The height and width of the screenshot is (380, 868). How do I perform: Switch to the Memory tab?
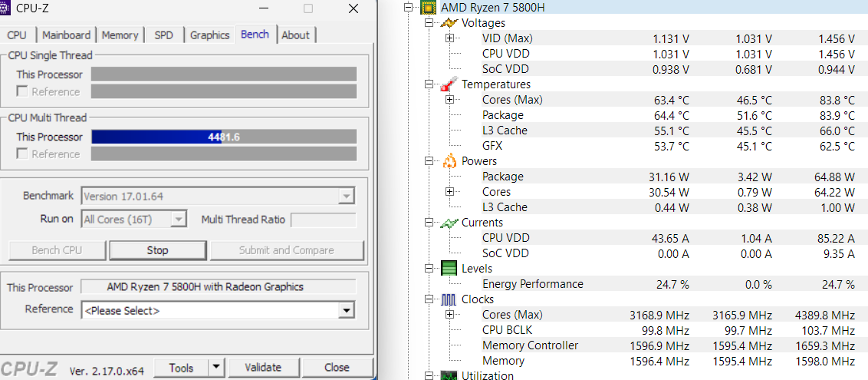pos(120,35)
